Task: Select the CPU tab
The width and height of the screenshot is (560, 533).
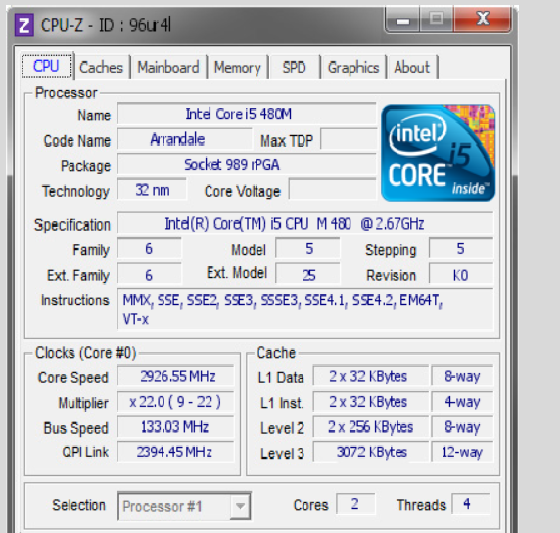Action: pos(47,66)
